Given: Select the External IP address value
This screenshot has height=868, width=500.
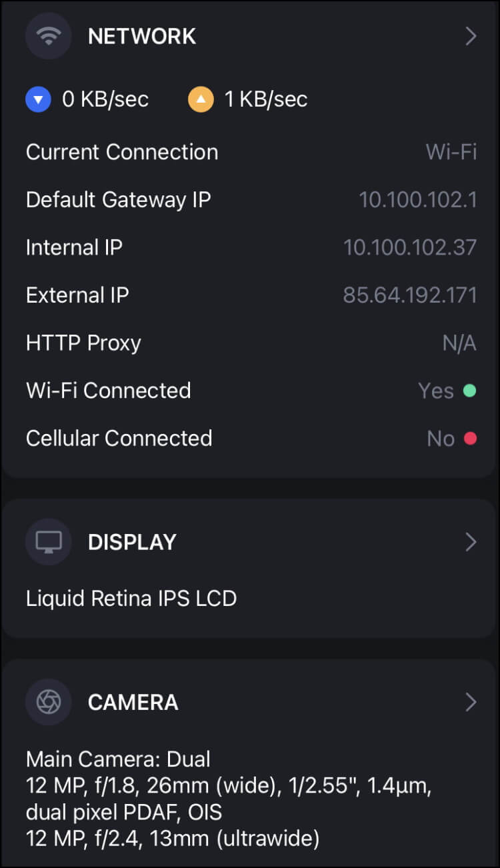Looking at the screenshot, I should tap(410, 295).
